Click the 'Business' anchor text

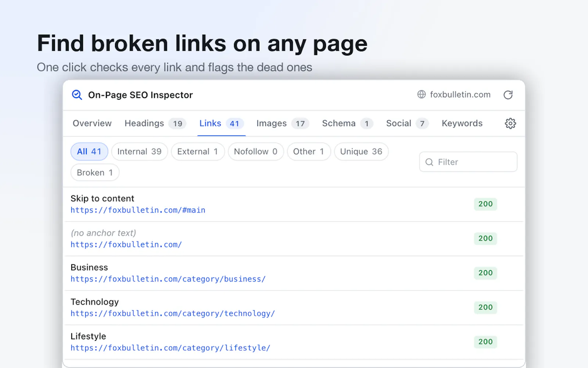tap(89, 268)
